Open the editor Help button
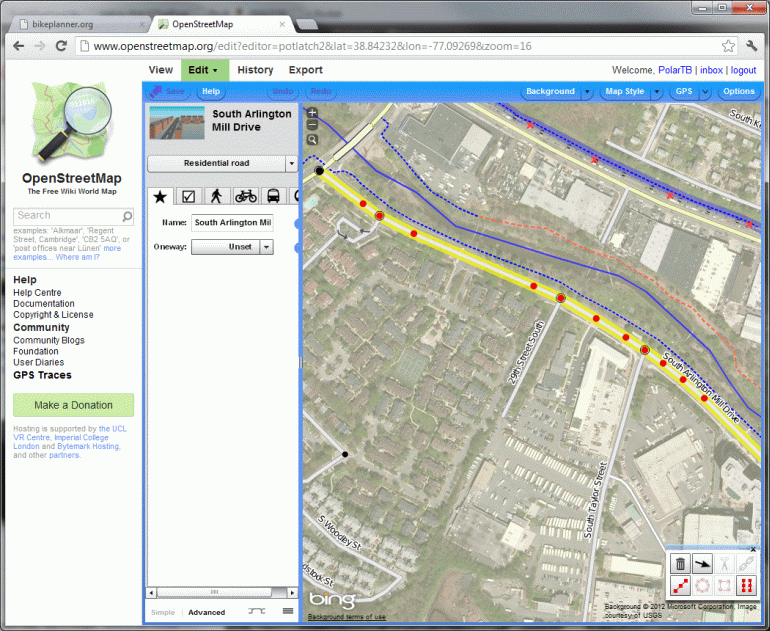 [x=211, y=91]
